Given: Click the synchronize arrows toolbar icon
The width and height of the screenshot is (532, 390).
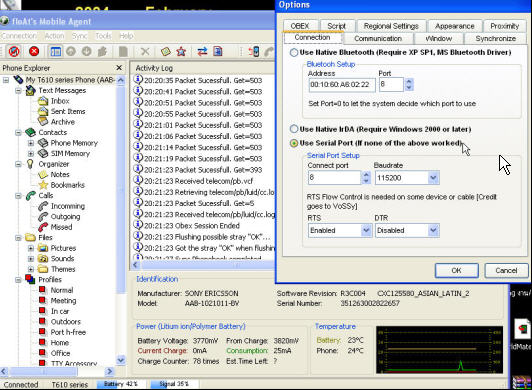Looking at the screenshot, I should pyautogui.click(x=202, y=52).
